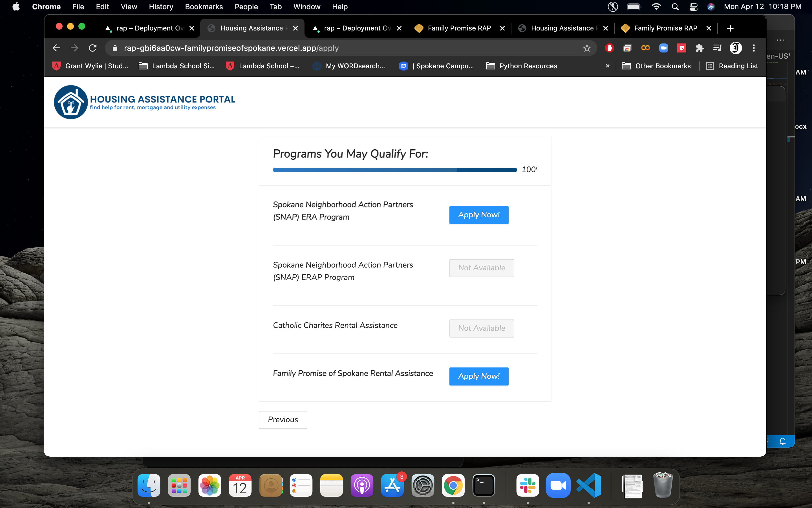
Task: Open the App Store from the Dock
Action: tap(392, 485)
